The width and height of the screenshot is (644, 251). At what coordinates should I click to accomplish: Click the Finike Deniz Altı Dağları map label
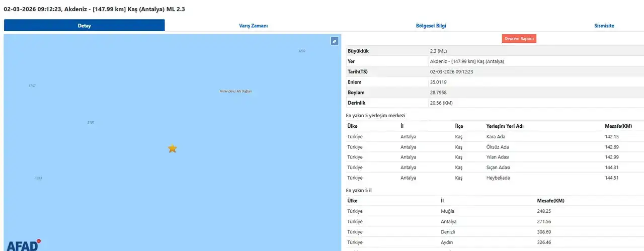tap(235, 91)
